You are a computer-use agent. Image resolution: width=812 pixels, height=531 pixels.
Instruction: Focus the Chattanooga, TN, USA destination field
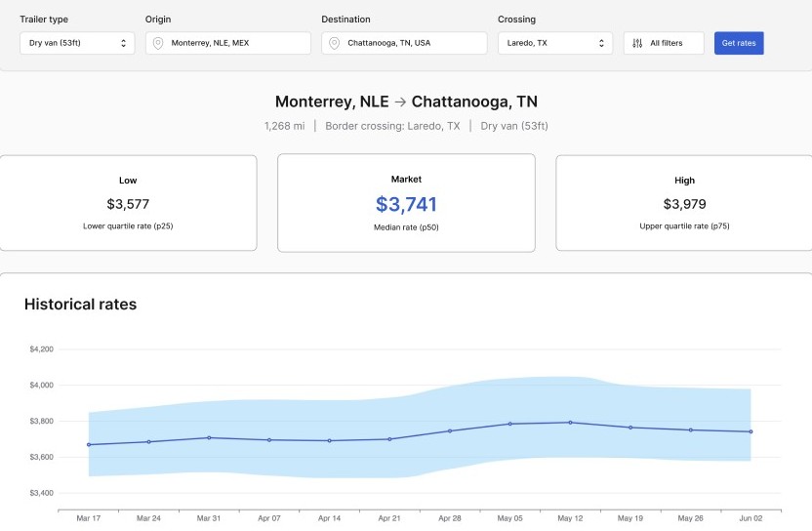click(x=404, y=43)
